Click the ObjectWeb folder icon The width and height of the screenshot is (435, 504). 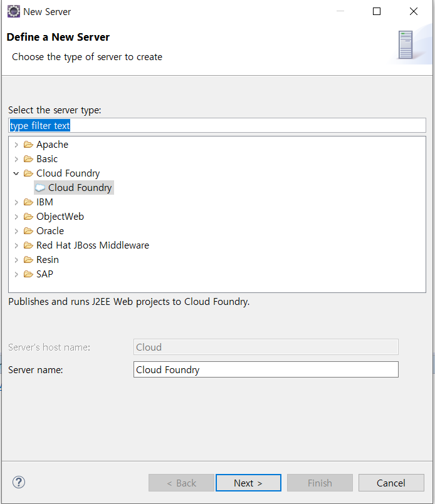click(28, 217)
